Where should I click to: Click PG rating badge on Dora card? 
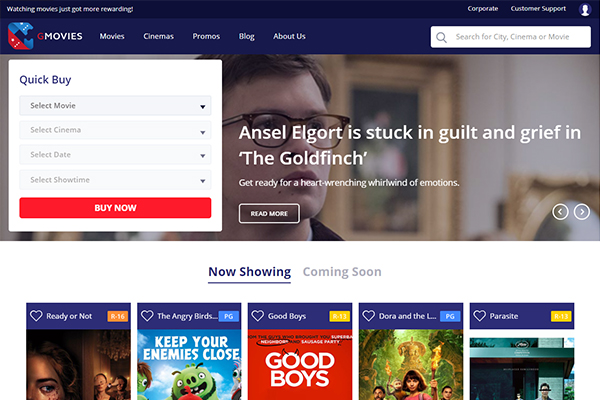tap(450, 316)
